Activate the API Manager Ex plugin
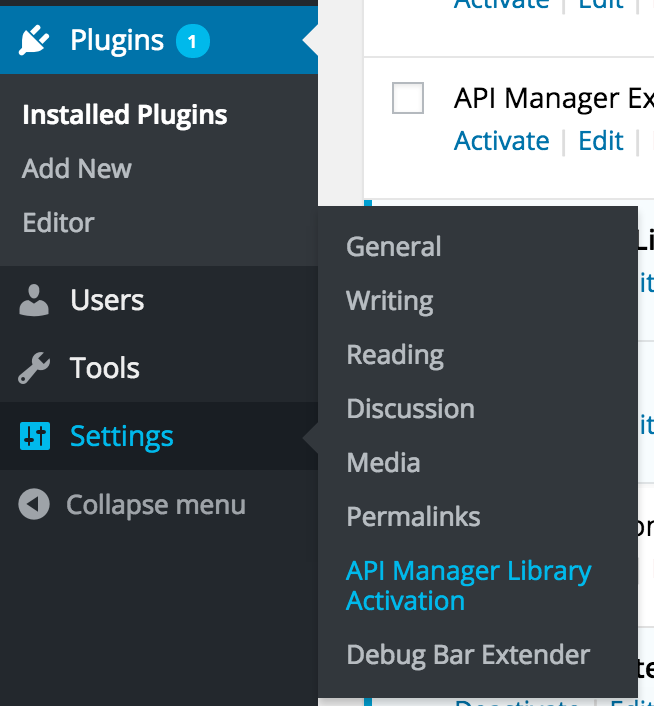 click(x=501, y=141)
